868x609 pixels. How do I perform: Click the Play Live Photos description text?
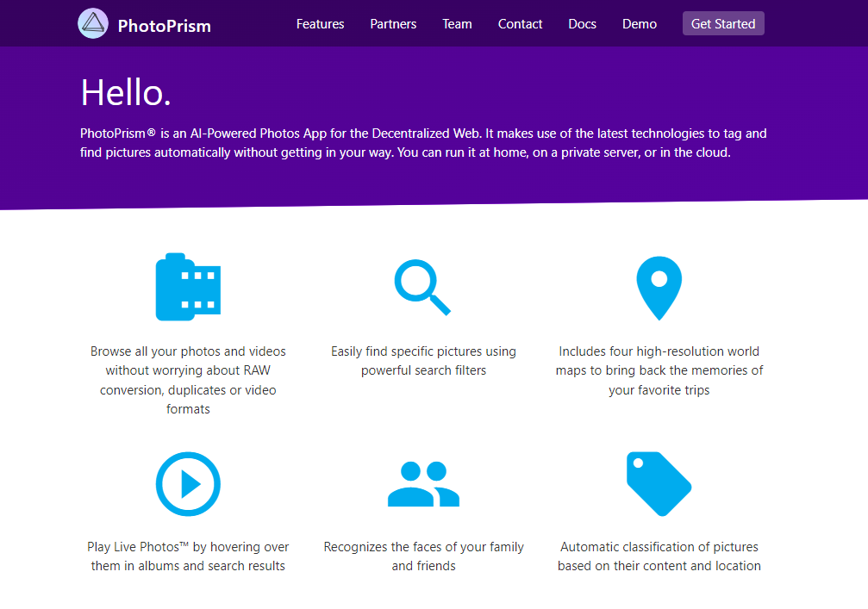point(188,556)
